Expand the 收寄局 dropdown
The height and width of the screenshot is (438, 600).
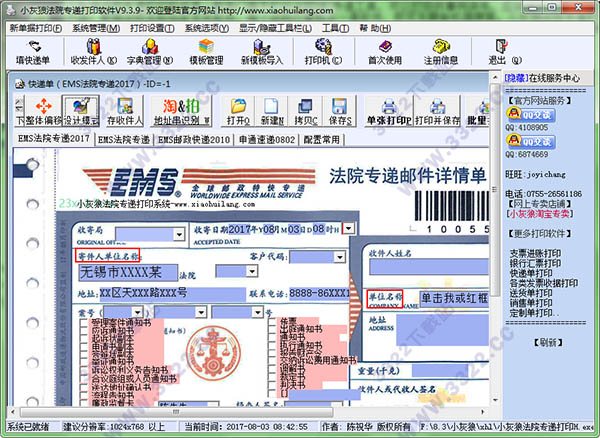(x=179, y=234)
